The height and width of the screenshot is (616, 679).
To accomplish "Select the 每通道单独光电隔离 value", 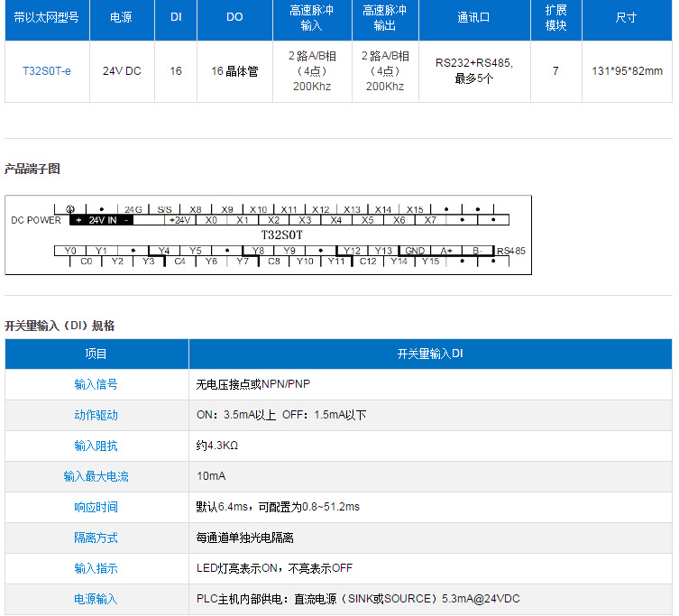I will tap(244, 538).
